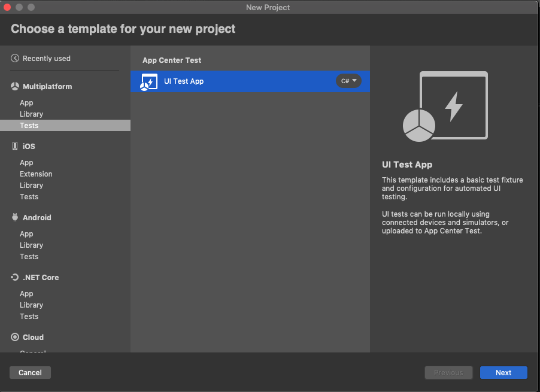This screenshot has height=392, width=540.
Task: Click the Cloud section icon
Action: coord(14,337)
